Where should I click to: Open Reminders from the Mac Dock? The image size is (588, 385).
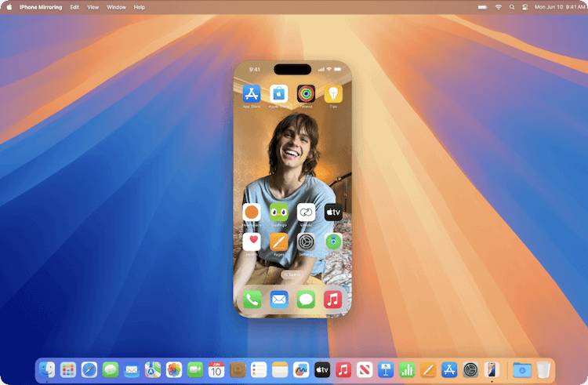click(259, 370)
